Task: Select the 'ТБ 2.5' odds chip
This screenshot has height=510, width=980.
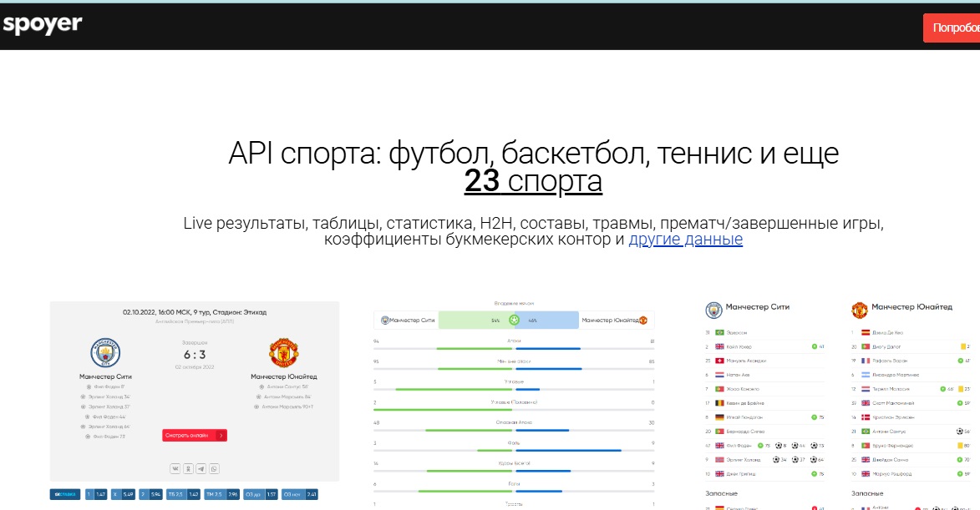Action: [x=183, y=494]
